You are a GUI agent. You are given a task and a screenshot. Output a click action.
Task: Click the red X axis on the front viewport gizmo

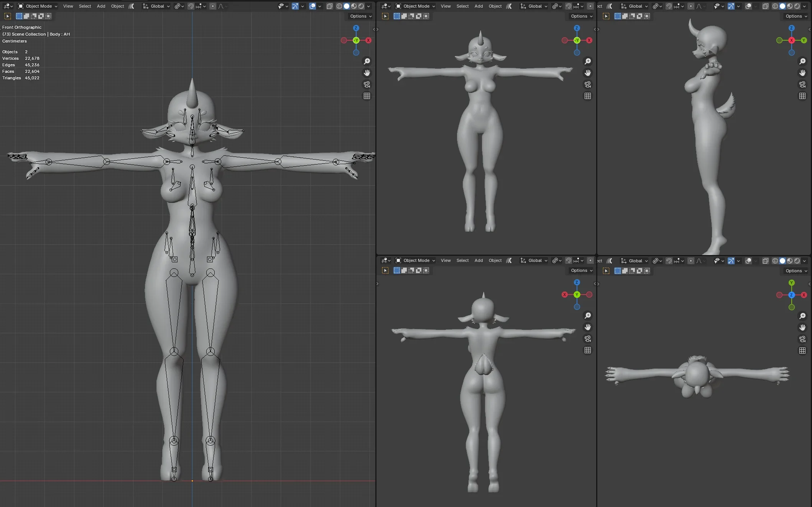(368, 40)
